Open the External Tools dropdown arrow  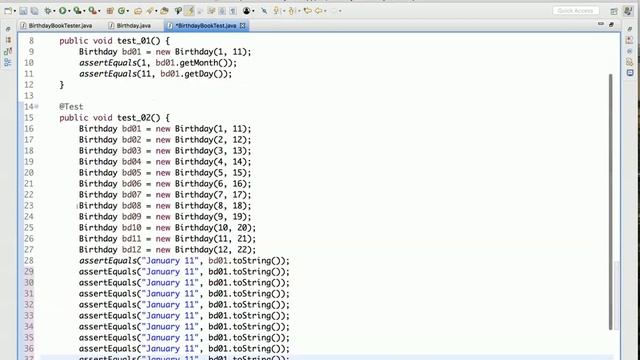[99, 11]
